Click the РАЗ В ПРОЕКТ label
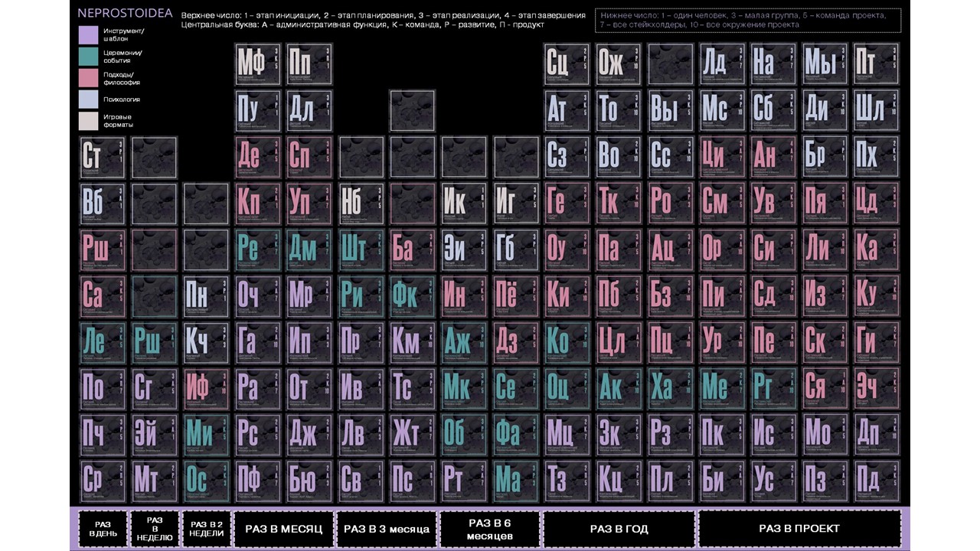Viewport: 980px width, 551px height. [x=799, y=529]
